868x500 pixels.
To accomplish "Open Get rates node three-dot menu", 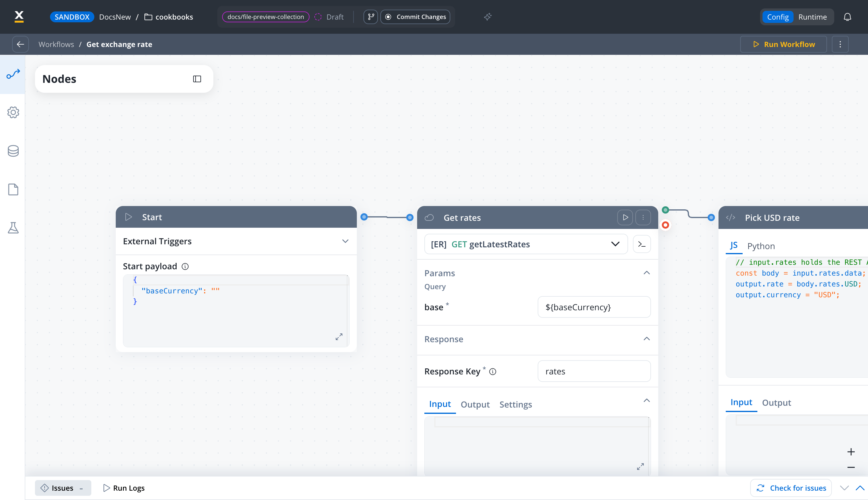I will click(643, 217).
